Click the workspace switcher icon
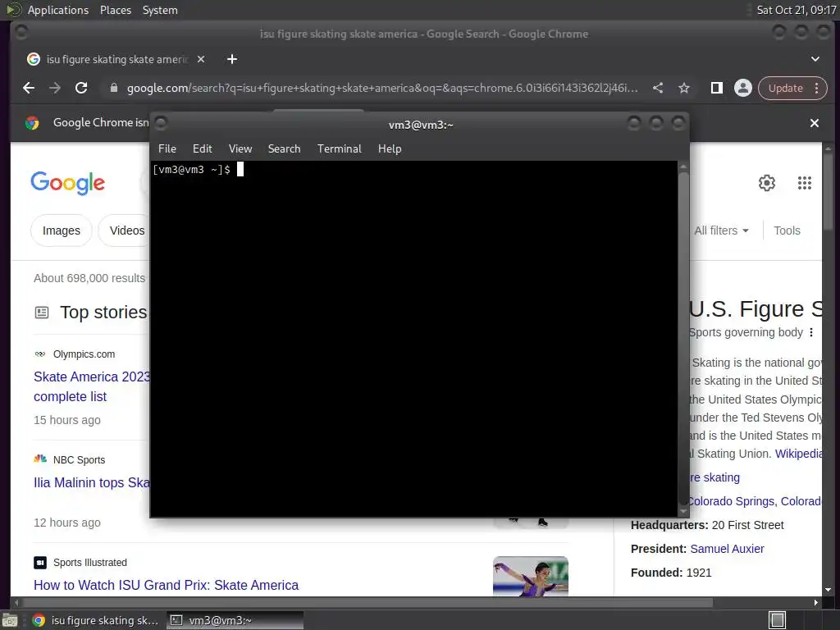This screenshot has height=630, width=840. point(777,620)
